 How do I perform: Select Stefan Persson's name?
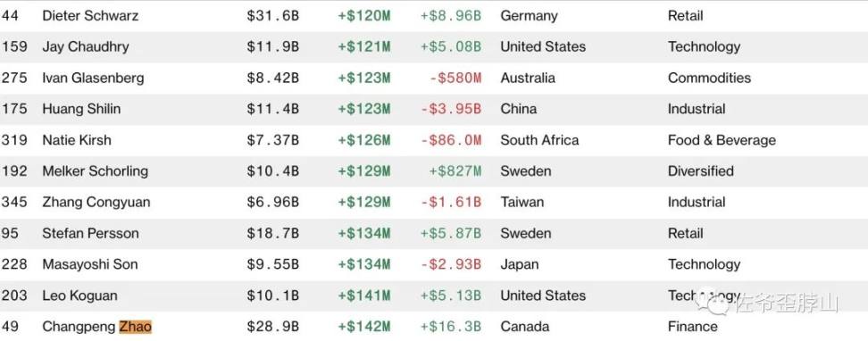tap(91, 233)
